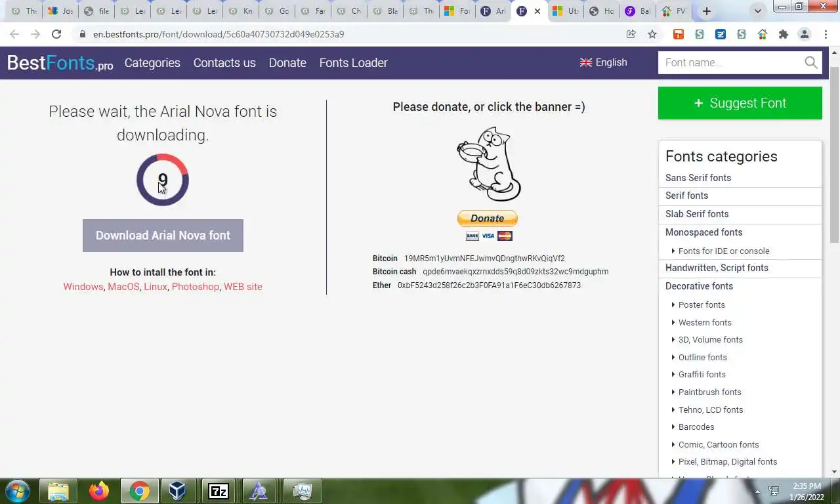Open the Categories menu item

[152, 63]
